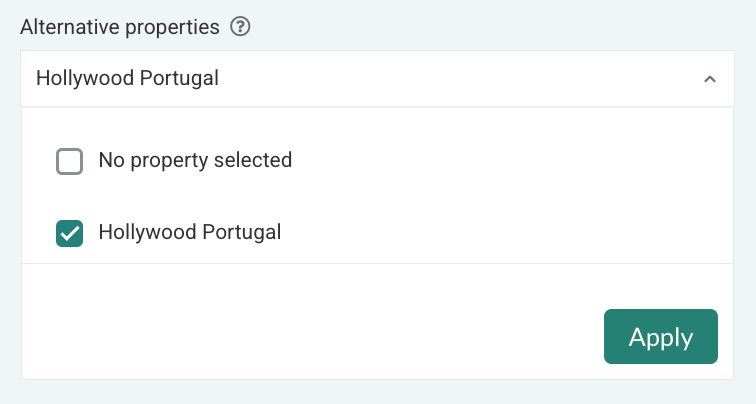Click the 'Hollywood Portugal' option label in list
The width and height of the screenshot is (756, 404).
189,233
